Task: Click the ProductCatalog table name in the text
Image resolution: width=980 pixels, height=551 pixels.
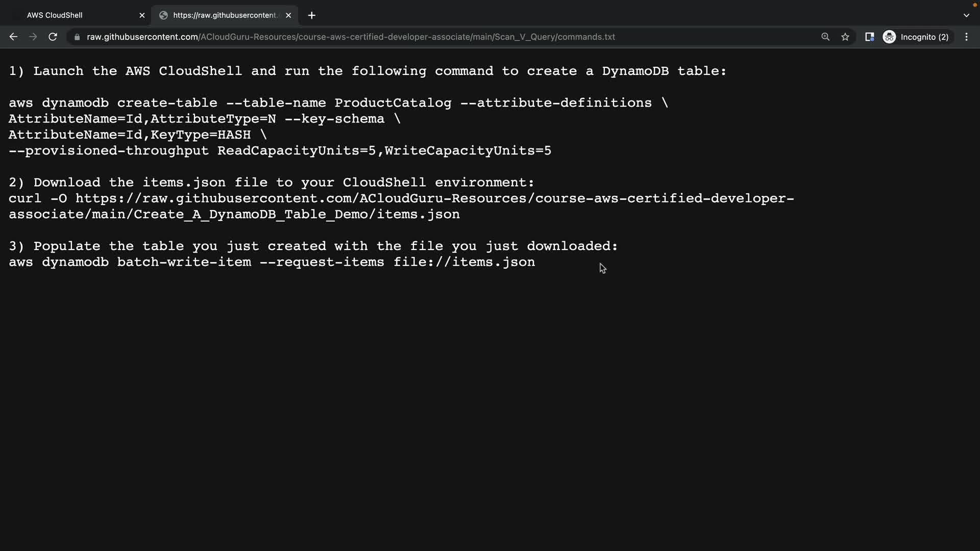Action: (x=393, y=103)
